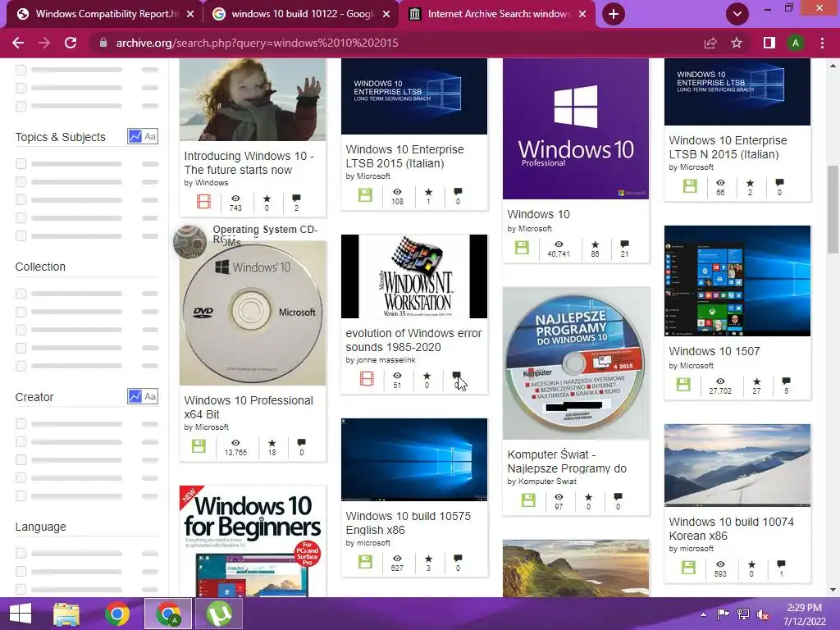Tick last Creator checkbox
Screen dimensions: 840x630
[21, 495]
